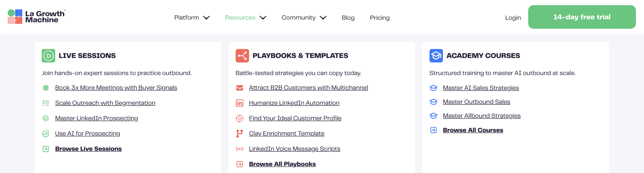
Task: Open the Community dropdown menu
Action: pyautogui.click(x=304, y=18)
